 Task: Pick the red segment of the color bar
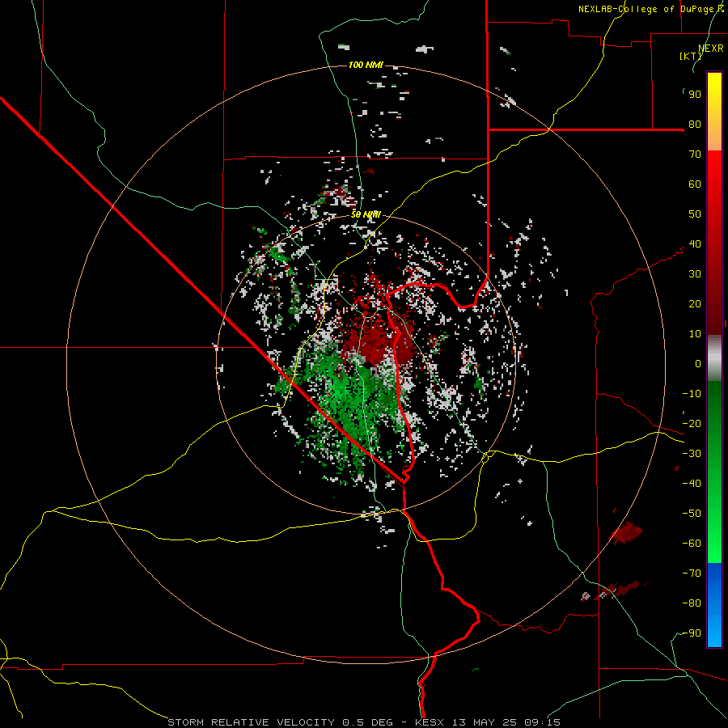(x=714, y=243)
